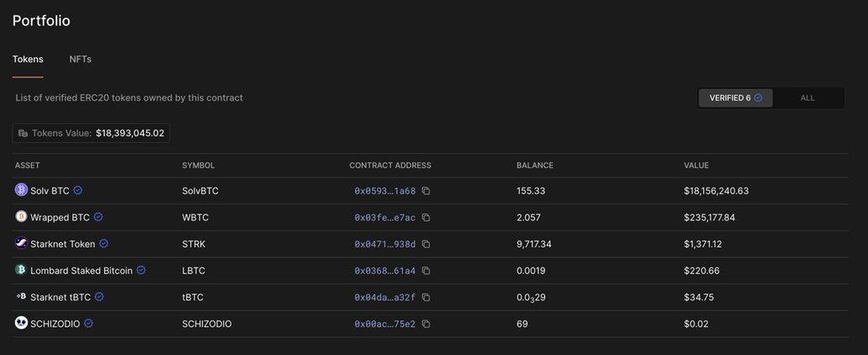
Task: Click the Tokens Value total badge
Action: pyautogui.click(x=91, y=133)
